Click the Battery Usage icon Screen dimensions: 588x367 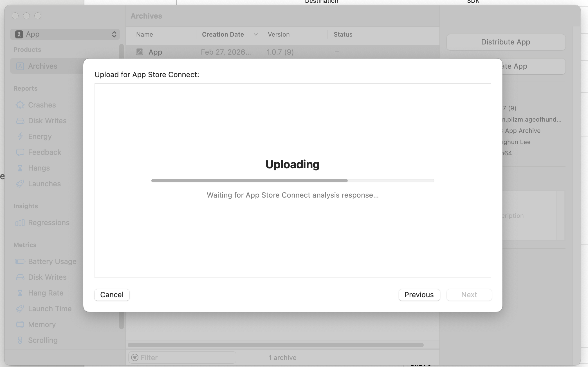click(20, 261)
